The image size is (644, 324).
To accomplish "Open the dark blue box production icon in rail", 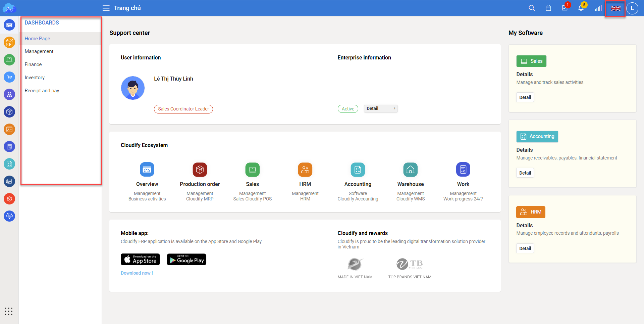I will click(9, 112).
